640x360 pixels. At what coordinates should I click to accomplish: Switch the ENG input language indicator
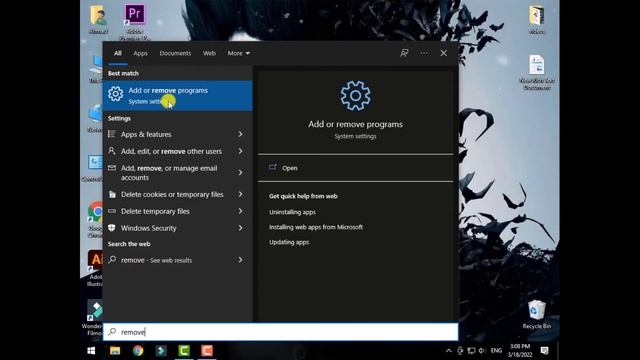coord(496,351)
